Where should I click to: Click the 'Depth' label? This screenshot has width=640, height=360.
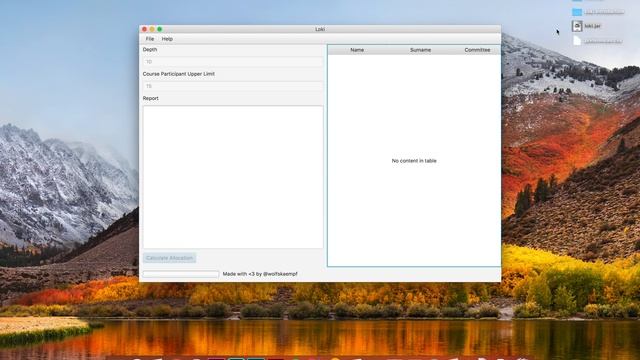(150, 49)
